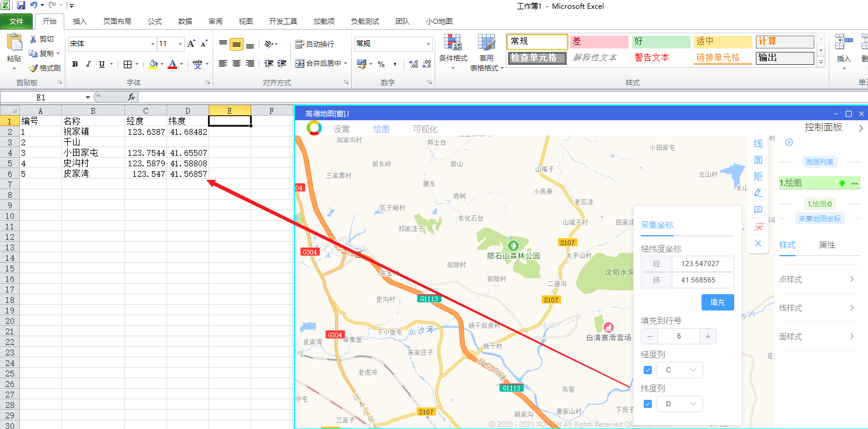Apply comma number style
The height and width of the screenshot is (429, 868).
click(x=395, y=64)
